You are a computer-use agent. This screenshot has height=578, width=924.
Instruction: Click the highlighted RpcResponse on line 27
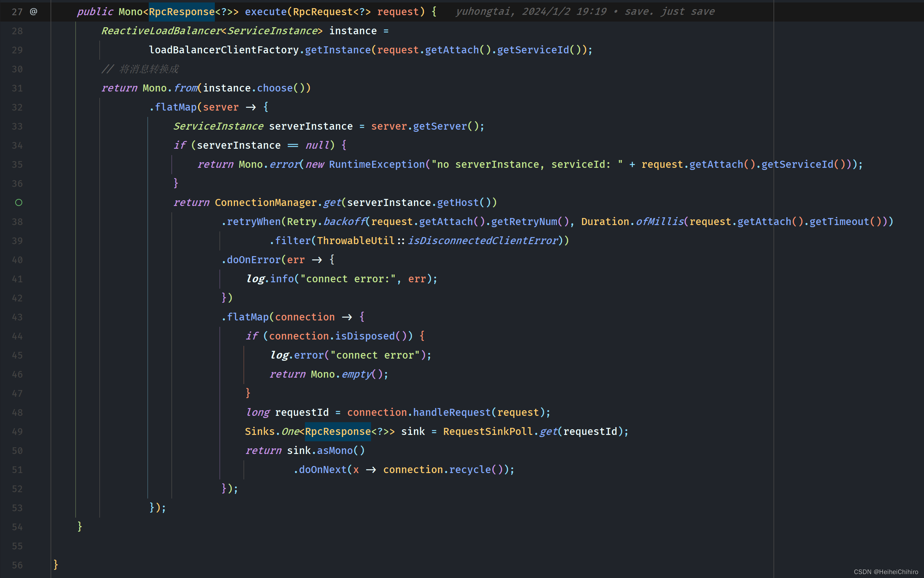coord(182,11)
